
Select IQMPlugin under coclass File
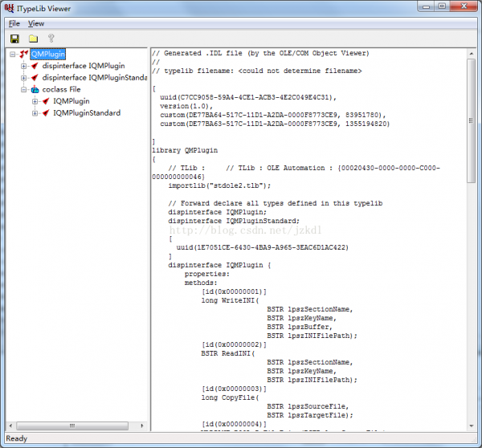tap(71, 101)
